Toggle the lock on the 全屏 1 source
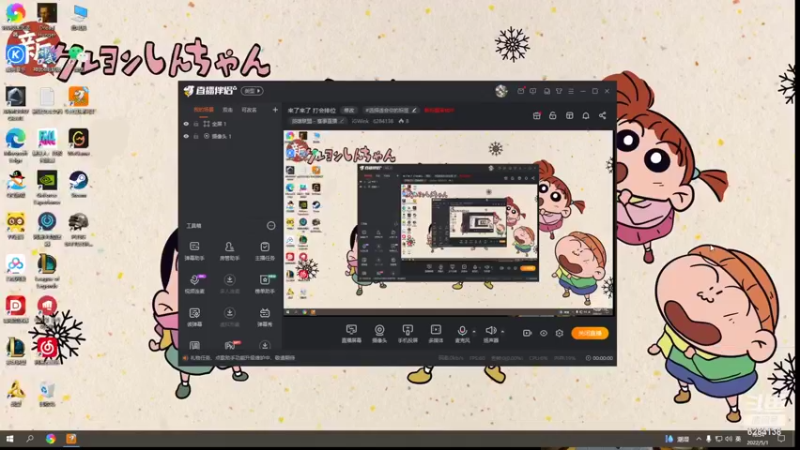The width and height of the screenshot is (800, 450). point(195,124)
